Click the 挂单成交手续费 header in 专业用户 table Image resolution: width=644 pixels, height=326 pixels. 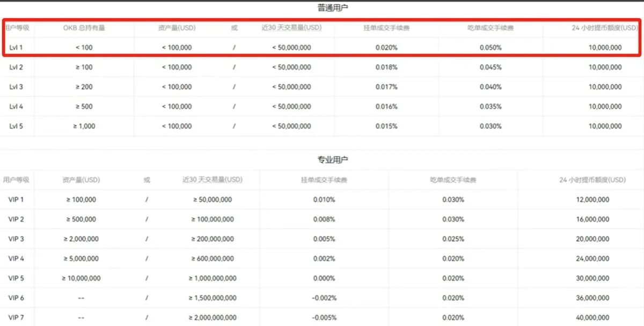click(x=324, y=180)
